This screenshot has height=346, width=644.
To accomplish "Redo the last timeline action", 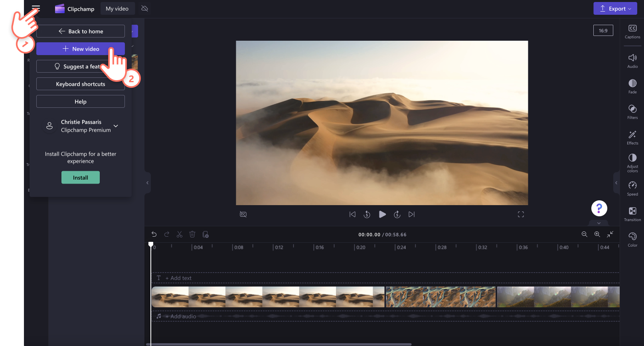I will [167, 234].
